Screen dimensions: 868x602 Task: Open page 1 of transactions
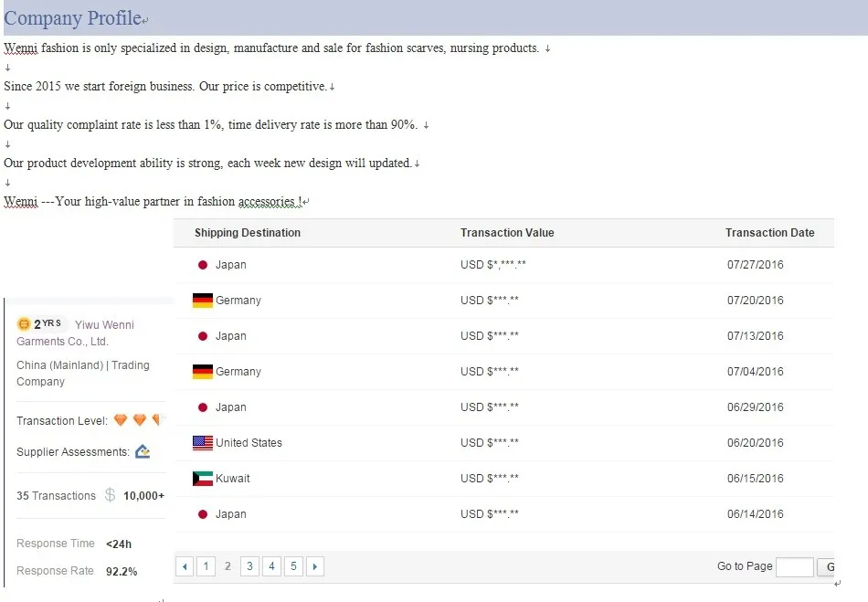[x=206, y=566]
